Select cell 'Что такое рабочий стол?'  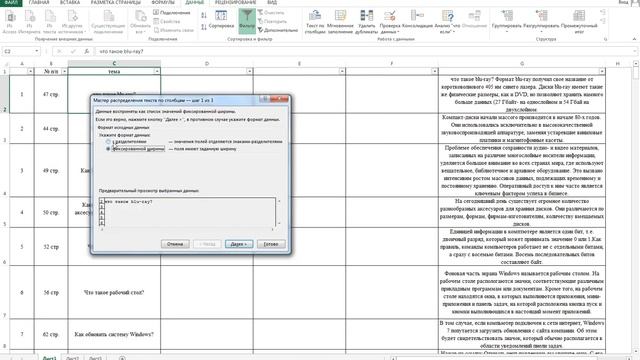[x=114, y=292]
